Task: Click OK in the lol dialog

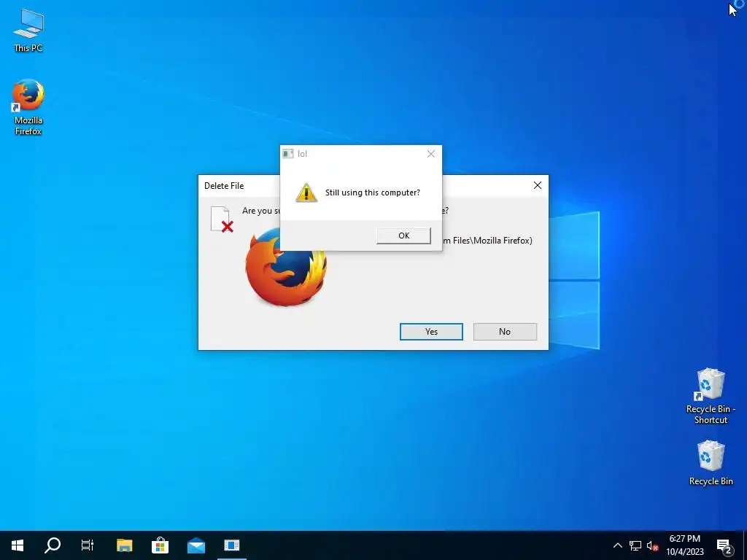Action: [x=403, y=236]
